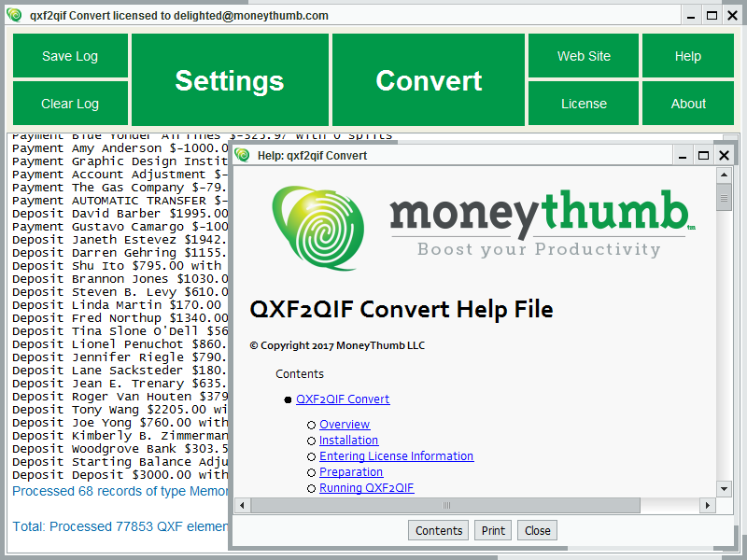Minimize the Help window
Screen dimensions: 747x560
click(x=683, y=156)
